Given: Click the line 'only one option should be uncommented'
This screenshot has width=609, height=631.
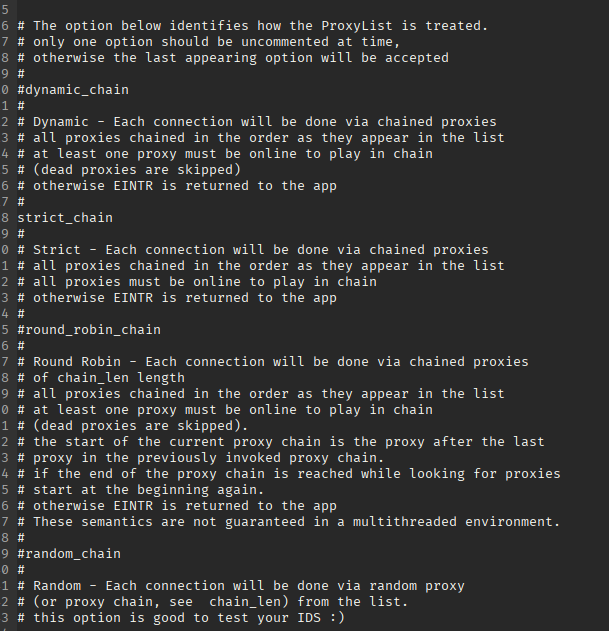Looking at the screenshot, I should pos(209,42).
